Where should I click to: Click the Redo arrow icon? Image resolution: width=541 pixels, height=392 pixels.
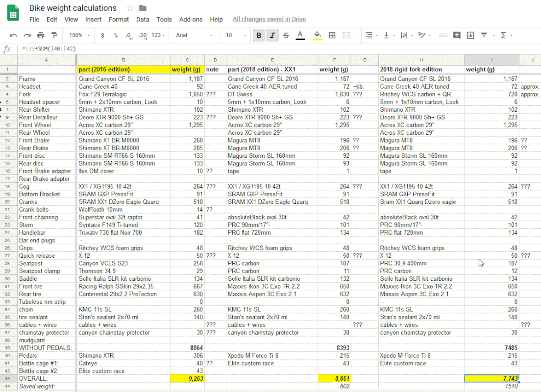27,35
